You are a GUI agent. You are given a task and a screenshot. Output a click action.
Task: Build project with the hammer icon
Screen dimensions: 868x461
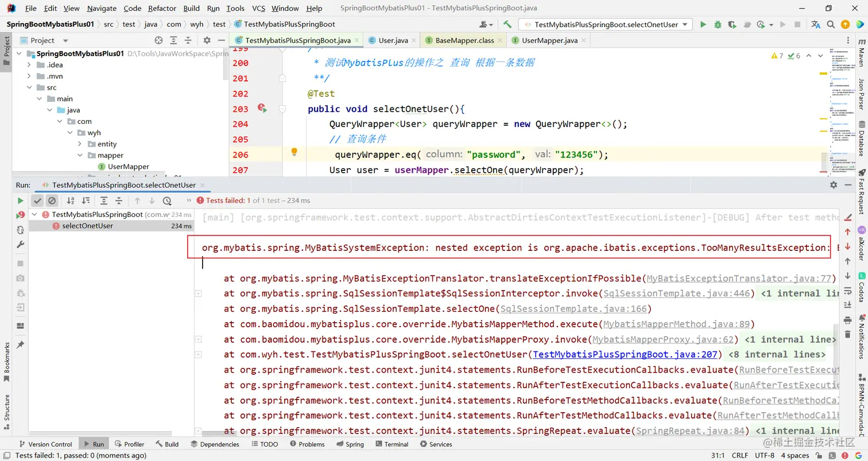coord(507,25)
